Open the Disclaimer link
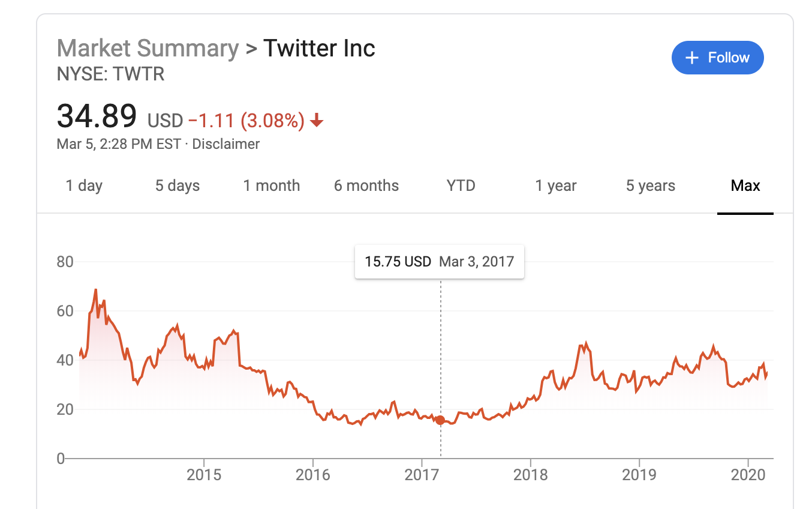This screenshot has width=812, height=509. pyautogui.click(x=226, y=144)
